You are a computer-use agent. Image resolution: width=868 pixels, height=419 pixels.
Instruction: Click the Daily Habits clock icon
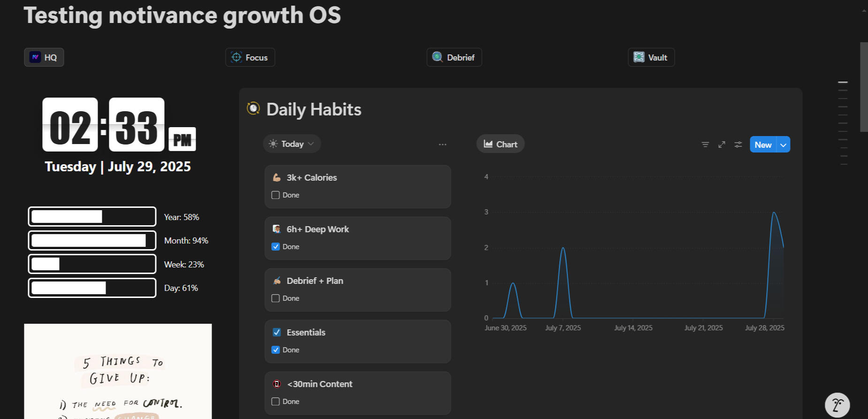tap(253, 108)
